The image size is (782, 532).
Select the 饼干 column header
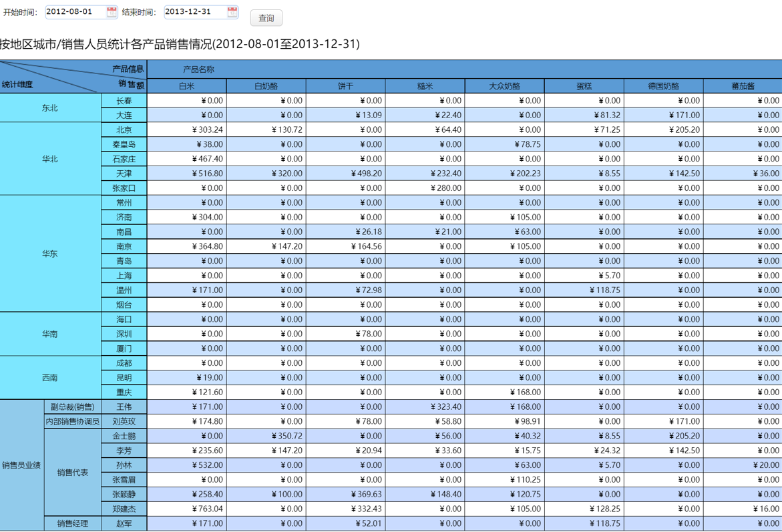346,85
